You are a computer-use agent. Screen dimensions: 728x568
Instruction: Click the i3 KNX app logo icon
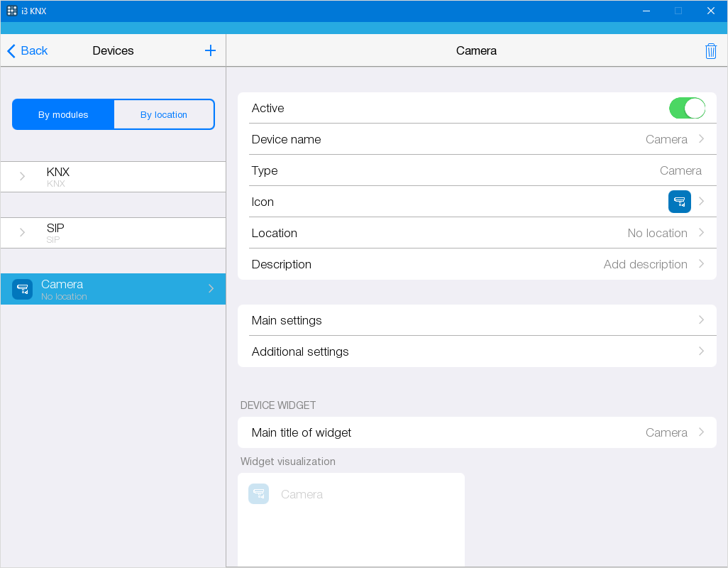(12, 11)
